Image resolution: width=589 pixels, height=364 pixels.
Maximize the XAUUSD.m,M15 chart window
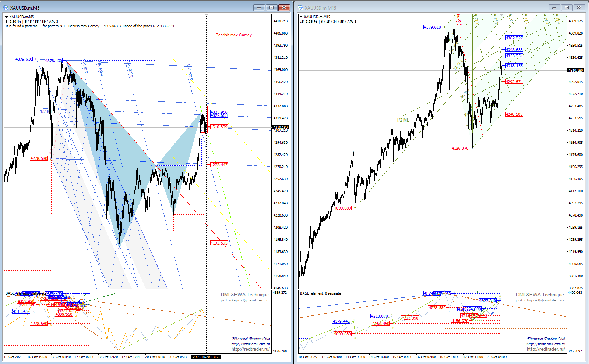coord(567,8)
